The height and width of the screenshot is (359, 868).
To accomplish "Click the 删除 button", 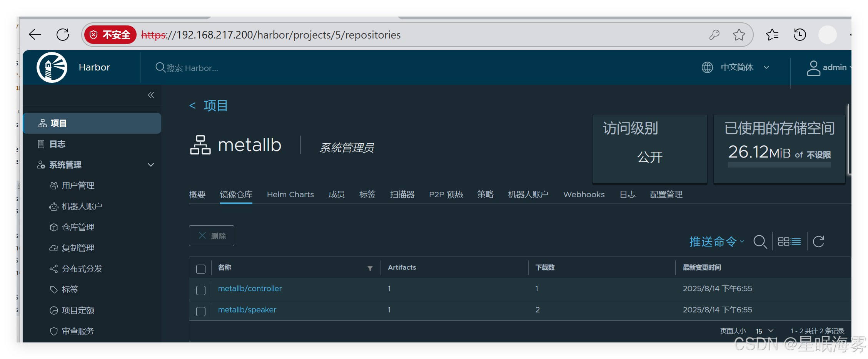I will tap(212, 236).
